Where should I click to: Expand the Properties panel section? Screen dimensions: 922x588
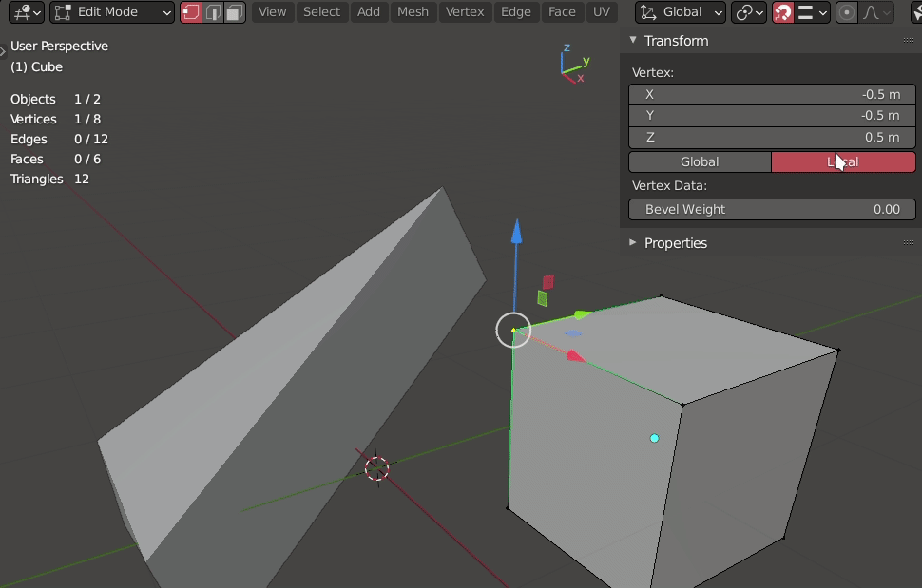pyautogui.click(x=677, y=243)
